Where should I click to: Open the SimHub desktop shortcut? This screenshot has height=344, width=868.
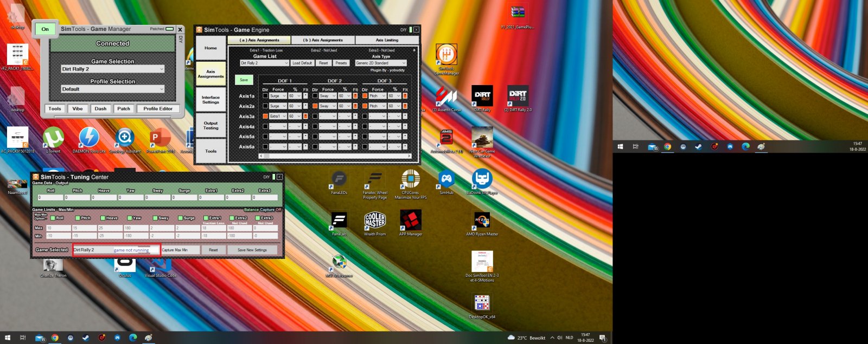tap(446, 179)
